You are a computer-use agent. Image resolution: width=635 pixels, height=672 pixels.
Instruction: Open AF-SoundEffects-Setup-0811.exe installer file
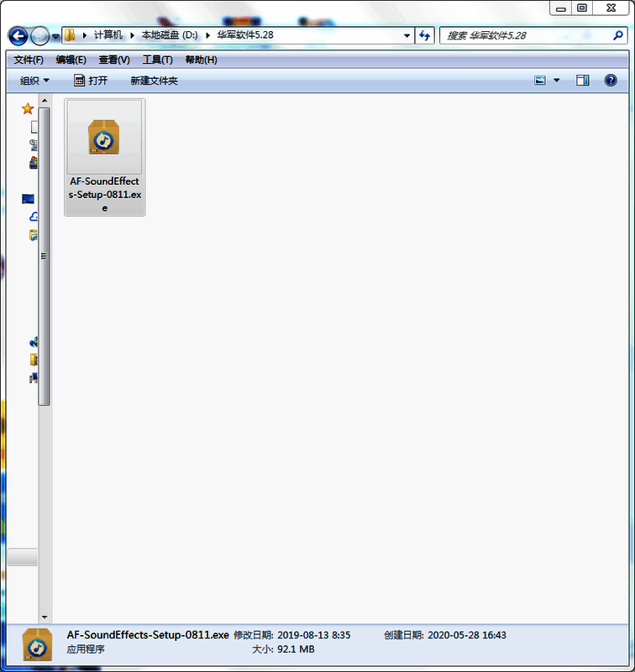click(104, 157)
